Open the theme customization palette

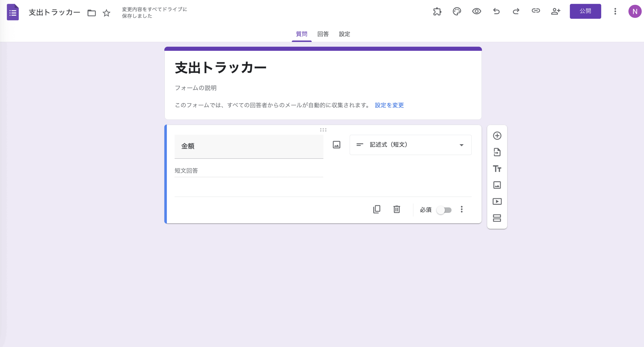coord(457,11)
